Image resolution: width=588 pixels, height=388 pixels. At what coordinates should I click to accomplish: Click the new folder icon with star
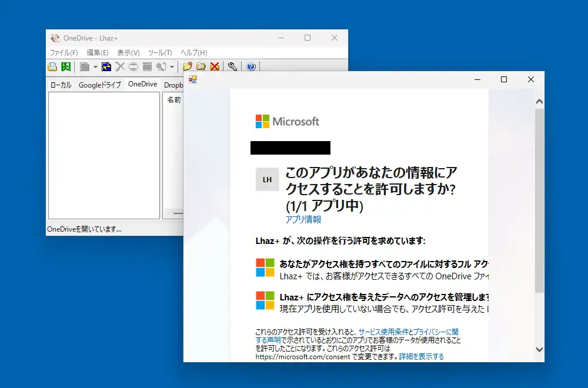click(188, 67)
